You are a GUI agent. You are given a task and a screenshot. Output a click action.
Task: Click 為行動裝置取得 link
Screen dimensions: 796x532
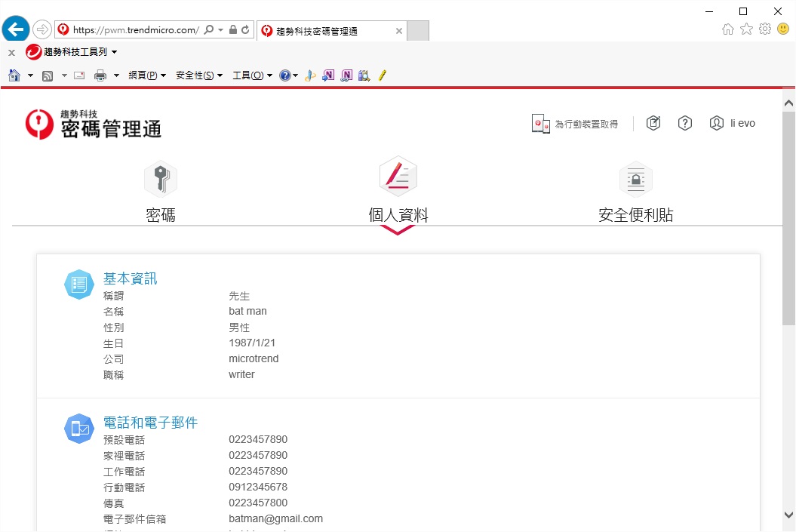click(x=586, y=124)
